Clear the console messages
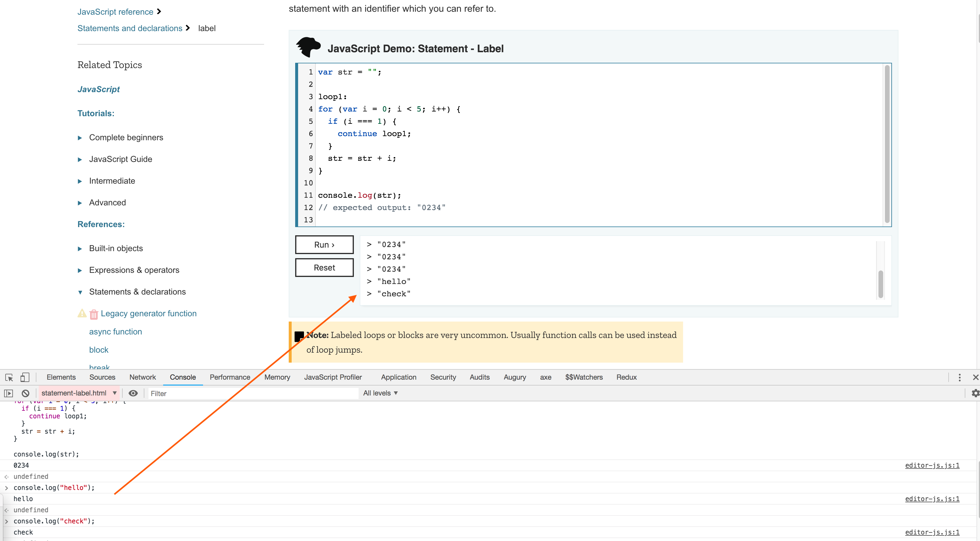 (x=25, y=393)
